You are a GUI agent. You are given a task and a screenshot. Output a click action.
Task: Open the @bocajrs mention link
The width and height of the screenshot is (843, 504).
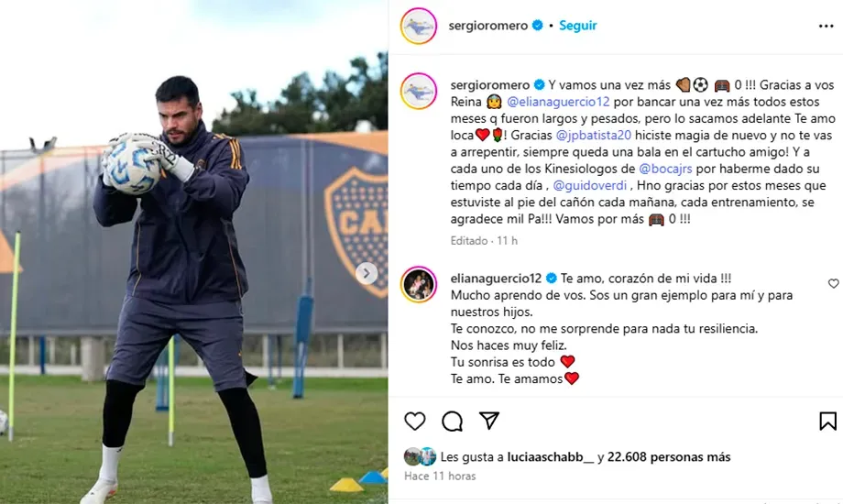pos(665,169)
